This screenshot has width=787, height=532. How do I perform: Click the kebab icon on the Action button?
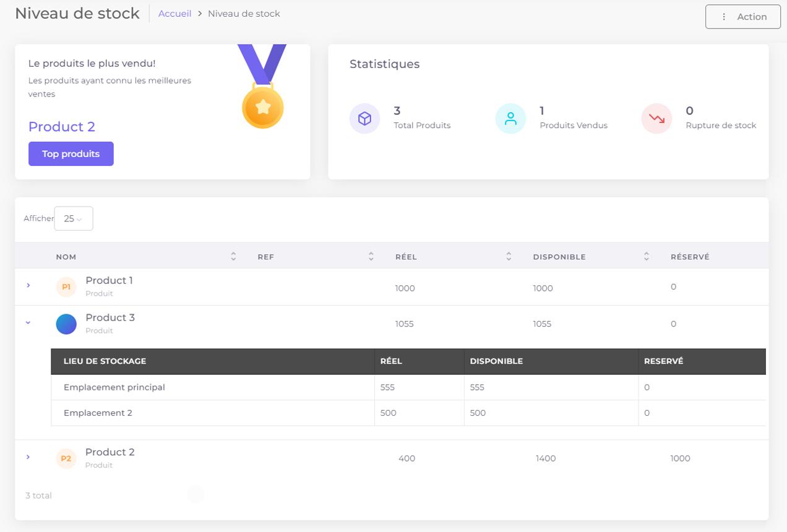click(725, 17)
